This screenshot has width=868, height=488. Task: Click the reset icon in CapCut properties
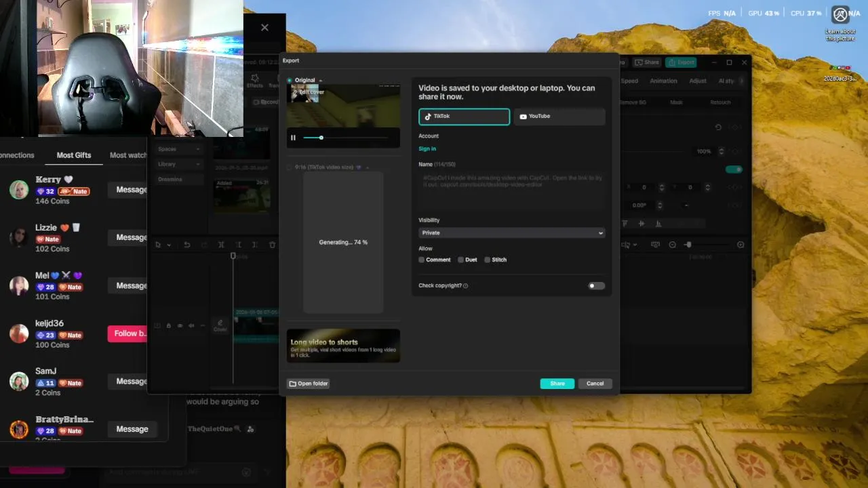(x=718, y=127)
